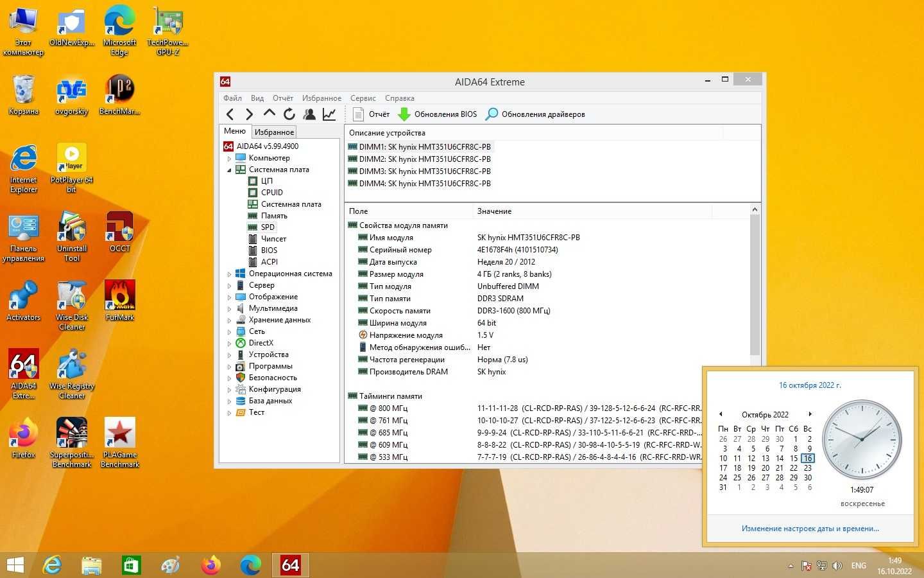This screenshot has width=924, height=578.
Task: Open the Отчёт menu in menu bar
Action: [x=283, y=98]
